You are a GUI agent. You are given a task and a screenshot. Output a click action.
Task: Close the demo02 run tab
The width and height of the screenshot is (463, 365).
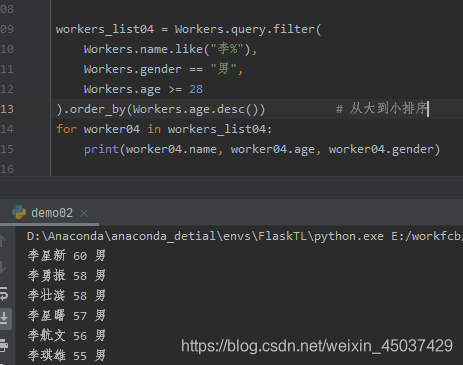click(x=84, y=213)
